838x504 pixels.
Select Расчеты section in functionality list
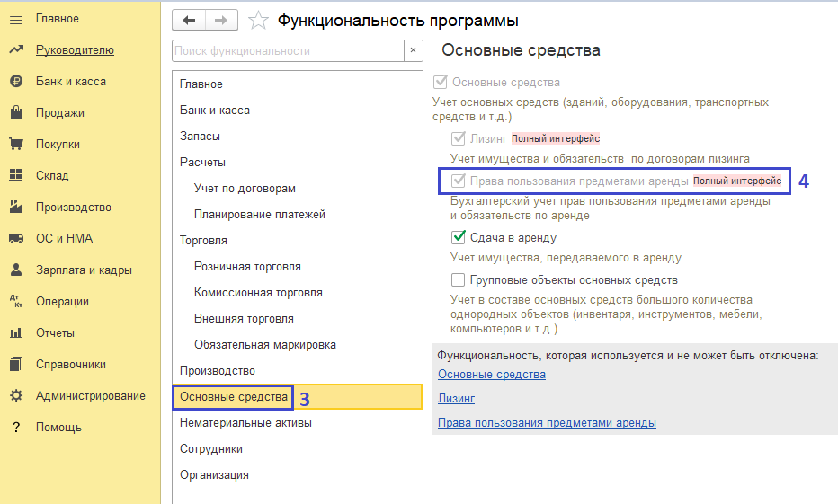202,163
